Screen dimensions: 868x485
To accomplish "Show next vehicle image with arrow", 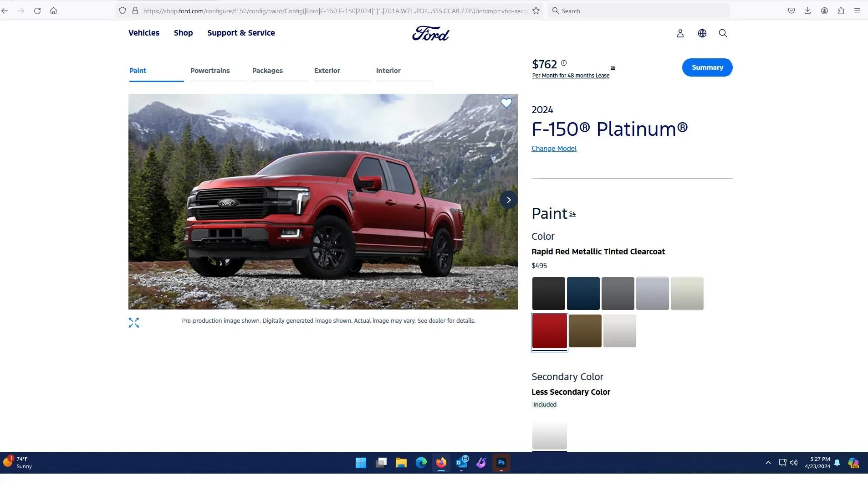I will tap(509, 200).
